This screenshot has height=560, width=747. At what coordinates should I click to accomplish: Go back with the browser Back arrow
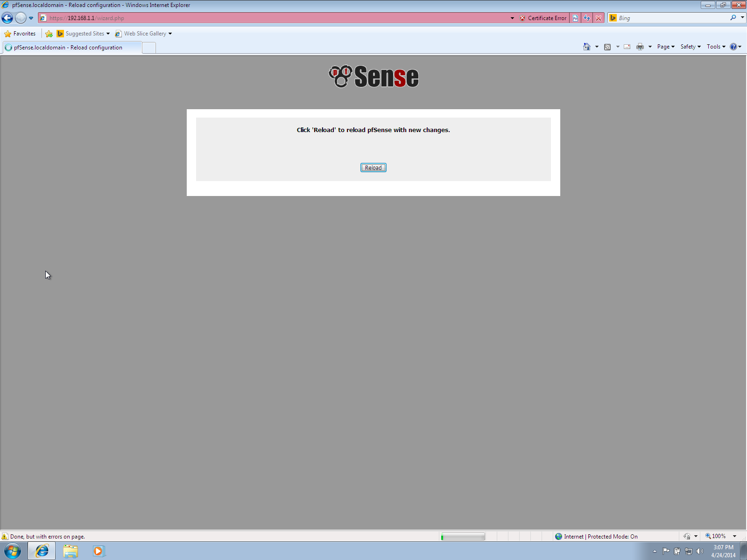click(x=7, y=18)
